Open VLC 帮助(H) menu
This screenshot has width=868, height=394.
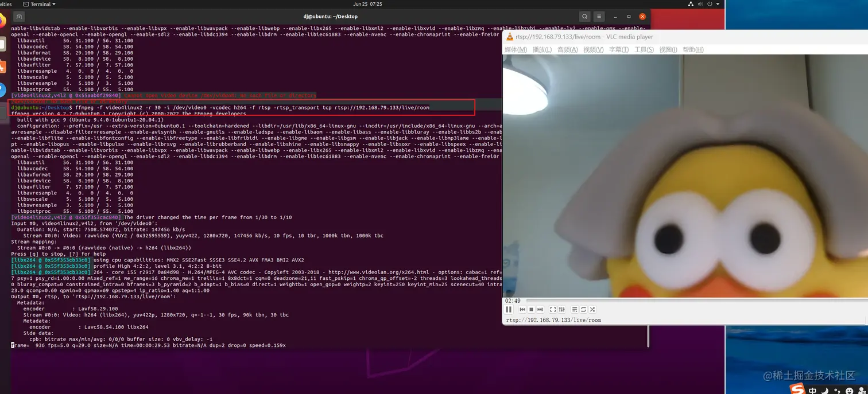coord(693,50)
